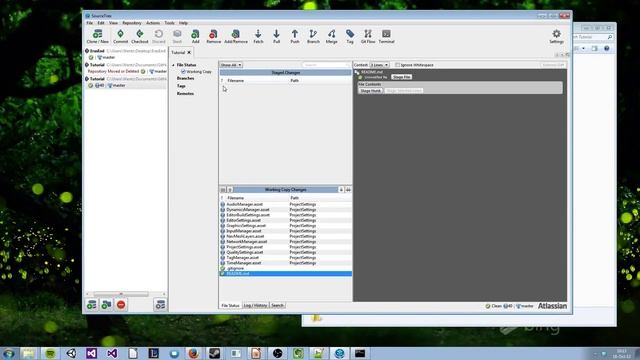Open Clone / New in SourceTree toolbar
Screen dimensions: 640x360
pyautogui.click(x=98, y=36)
